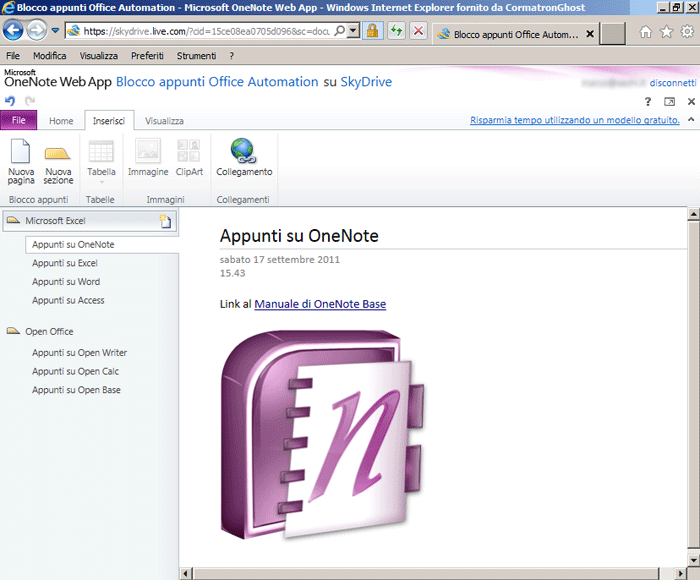Click the browser Back arrow button
700x580 pixels.
point(13,30)
